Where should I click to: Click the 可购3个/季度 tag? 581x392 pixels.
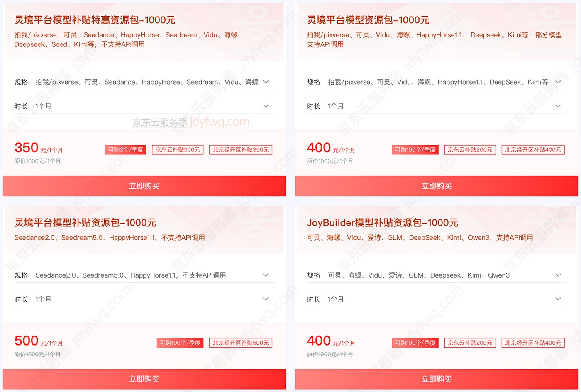tap(126, 150)
